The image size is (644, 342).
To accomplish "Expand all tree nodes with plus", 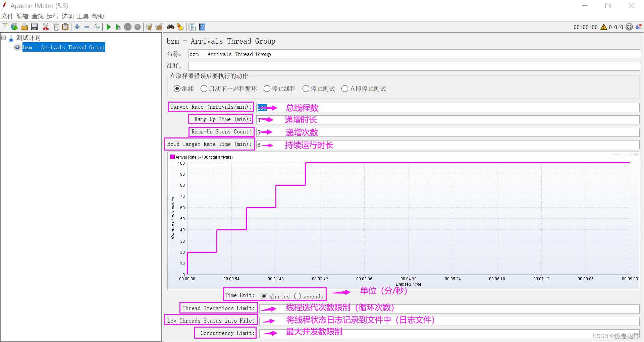I will (x=77, y=27).
